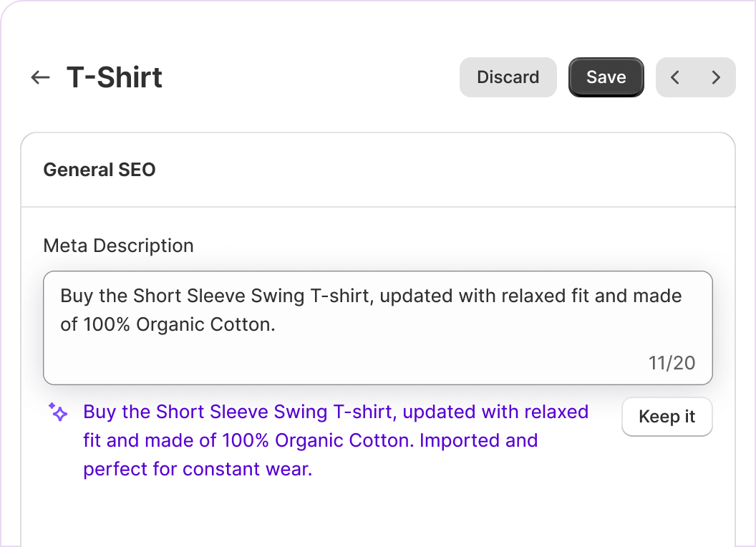The height and width of the screenshot is (547, 756).
Task: Go back using the left arrow icon
Action: 40,77
